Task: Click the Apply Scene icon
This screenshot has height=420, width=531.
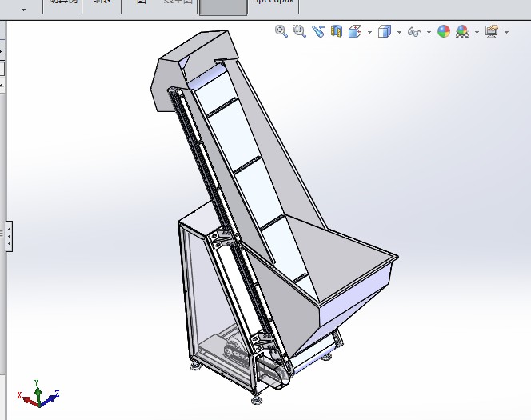Action: [462, 31]
